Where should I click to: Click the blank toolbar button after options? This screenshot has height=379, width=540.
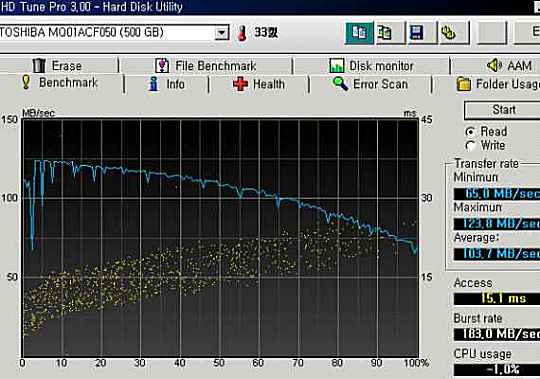[492, 33]
